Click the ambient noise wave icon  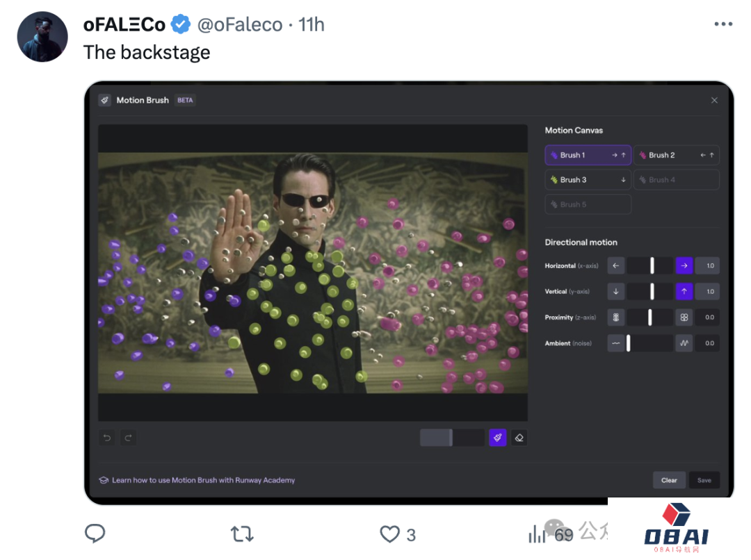click(684, 343)
